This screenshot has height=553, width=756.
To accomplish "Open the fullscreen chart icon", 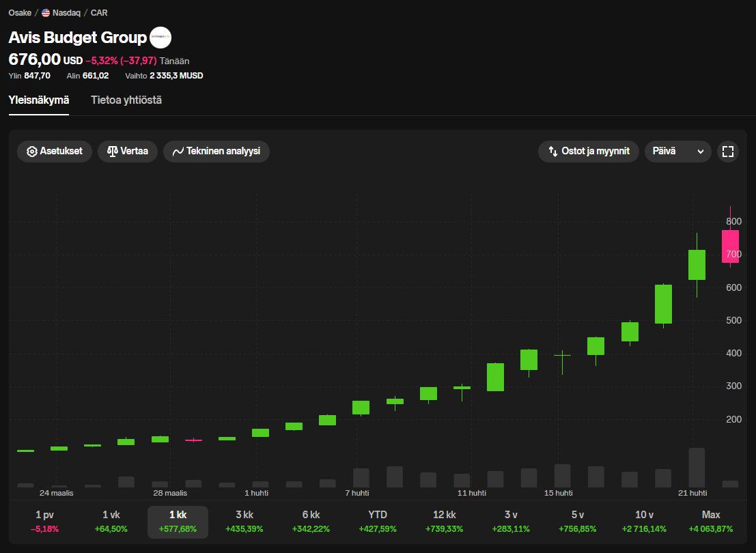I will point(727,152).
